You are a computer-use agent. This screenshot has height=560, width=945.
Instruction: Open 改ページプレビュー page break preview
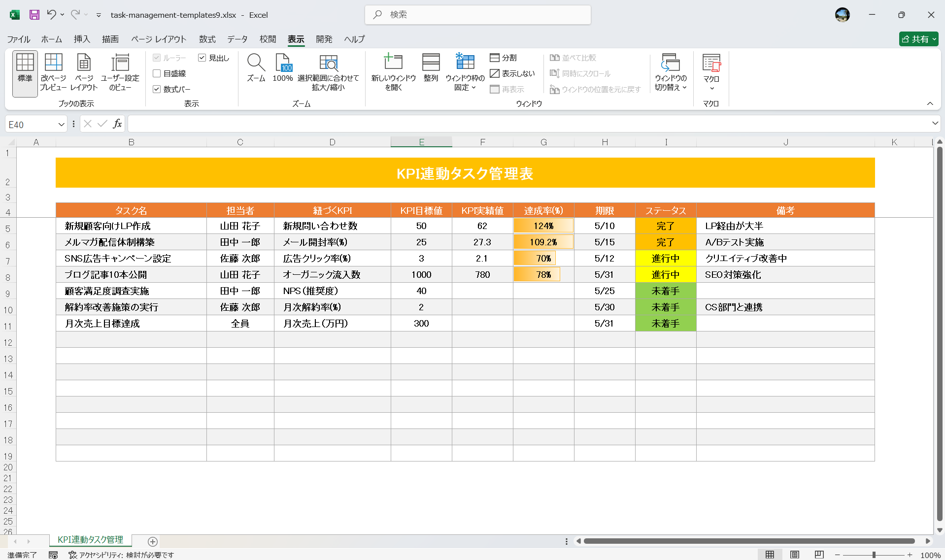(53, 74)
